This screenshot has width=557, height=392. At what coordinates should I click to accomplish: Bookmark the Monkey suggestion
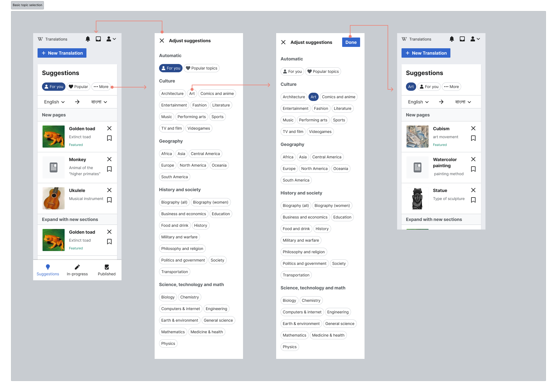point(109,169)
